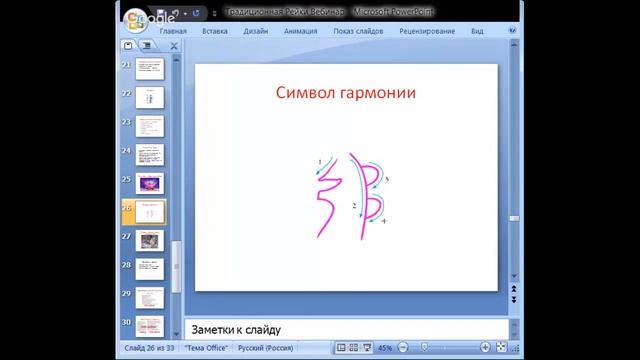Viewport: 640px width, 360px height.
Task: Click the zoom in plus button
Action: click(x=485, y=348)
